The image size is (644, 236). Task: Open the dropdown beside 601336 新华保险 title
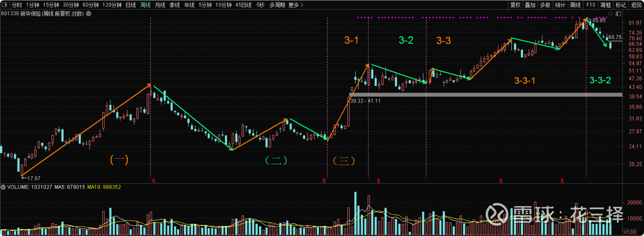(x=89, y=13)
